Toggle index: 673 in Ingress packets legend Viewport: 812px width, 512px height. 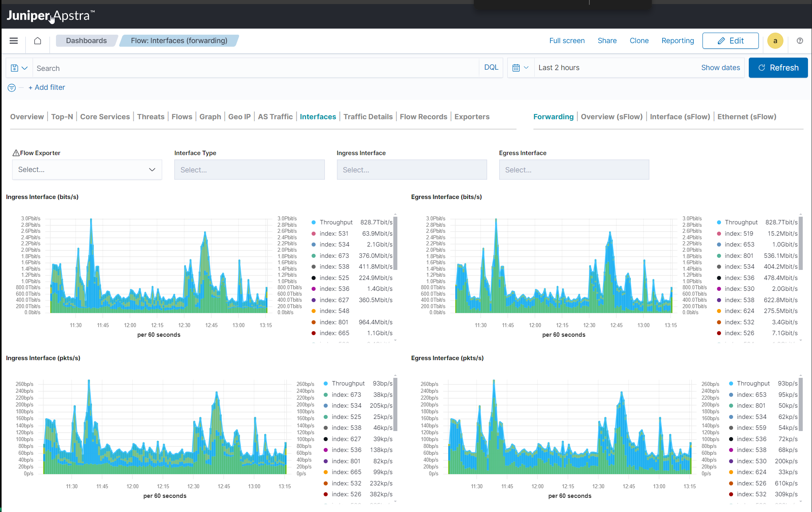(x=345, y=394)
